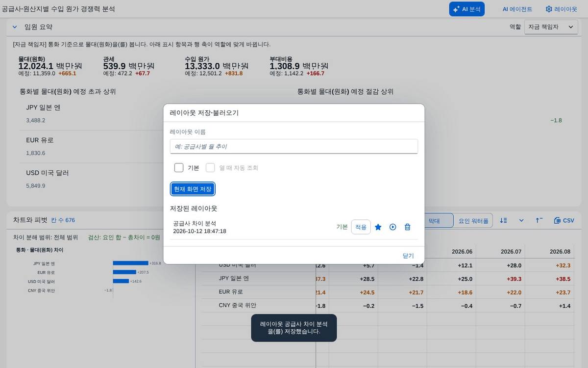Focus the 레이아웃 이름 input field

294,146
